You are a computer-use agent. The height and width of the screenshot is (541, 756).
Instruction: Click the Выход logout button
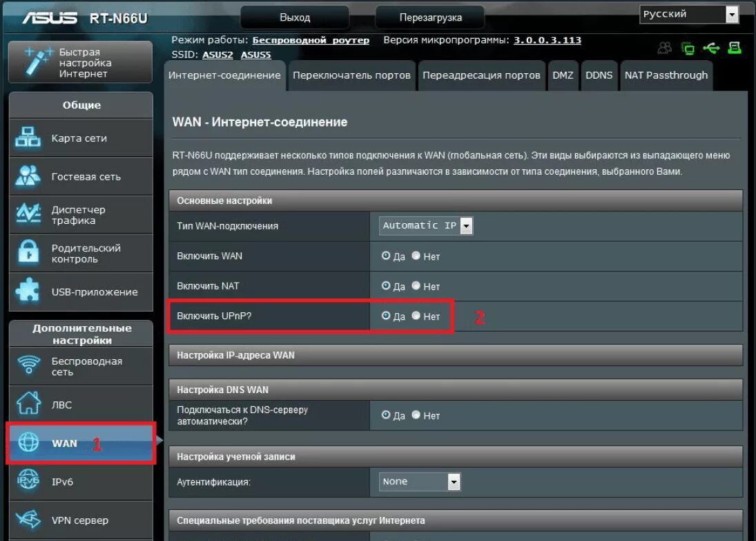click(x=295, y=17)
